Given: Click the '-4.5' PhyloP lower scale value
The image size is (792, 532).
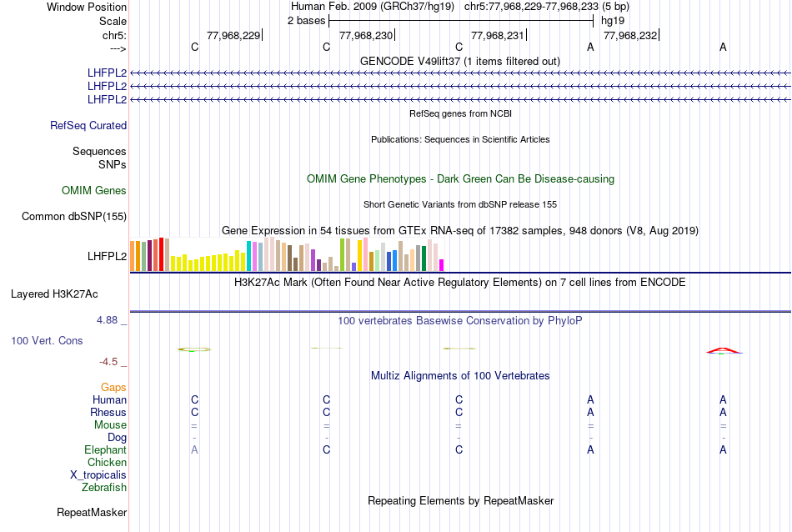Looking at the screenshot, I should (x=108, y=362).
